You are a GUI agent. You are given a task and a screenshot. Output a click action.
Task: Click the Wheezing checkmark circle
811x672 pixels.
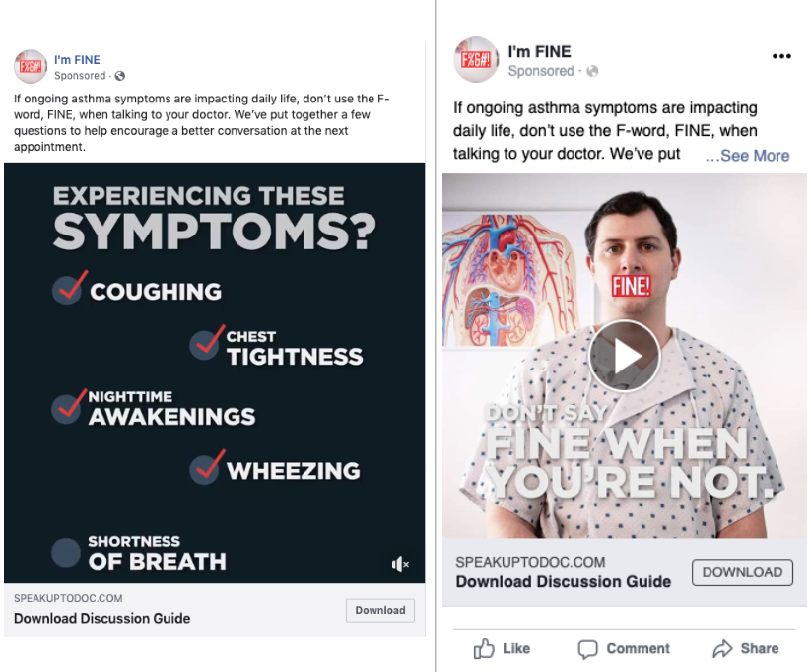point(206,468)
